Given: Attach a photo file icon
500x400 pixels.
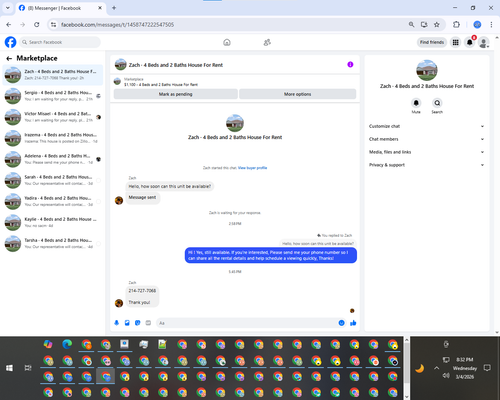Looking at the screenshot, I should pyautogui.click(x=127, y=323).
